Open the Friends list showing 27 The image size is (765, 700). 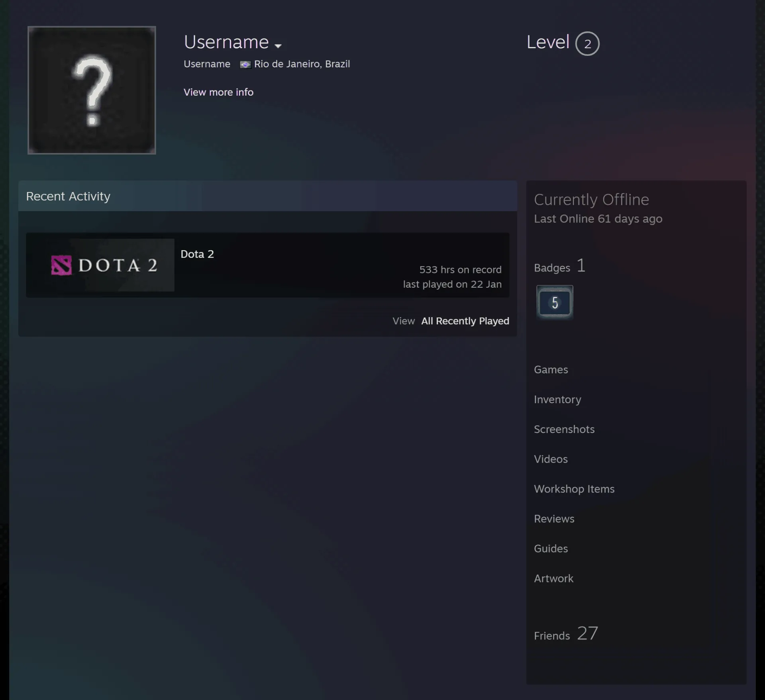click(x=566, y=633)
